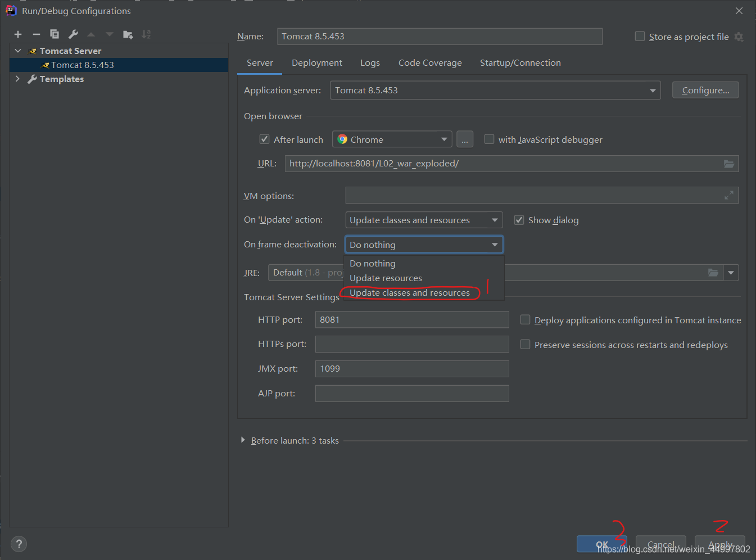Add new configuration with plus icon
Viewport: 756px width, 560px height.
[18, 34]
